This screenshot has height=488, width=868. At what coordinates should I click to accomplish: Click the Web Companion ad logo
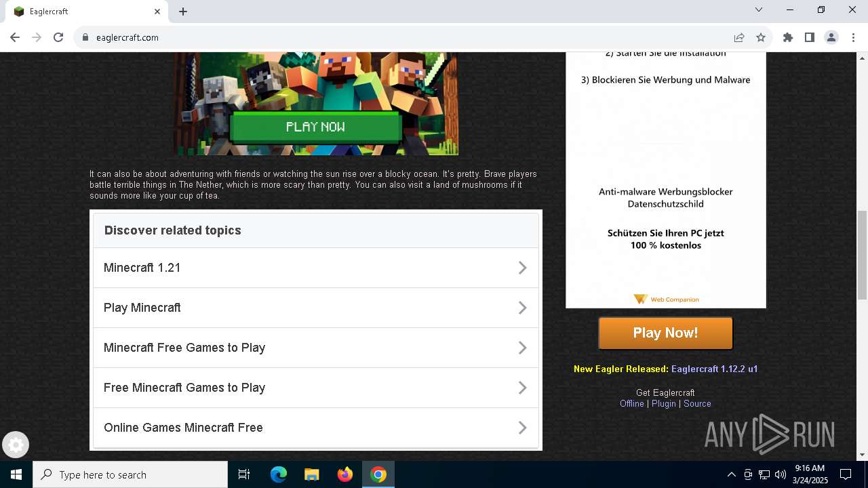point(666,299)
